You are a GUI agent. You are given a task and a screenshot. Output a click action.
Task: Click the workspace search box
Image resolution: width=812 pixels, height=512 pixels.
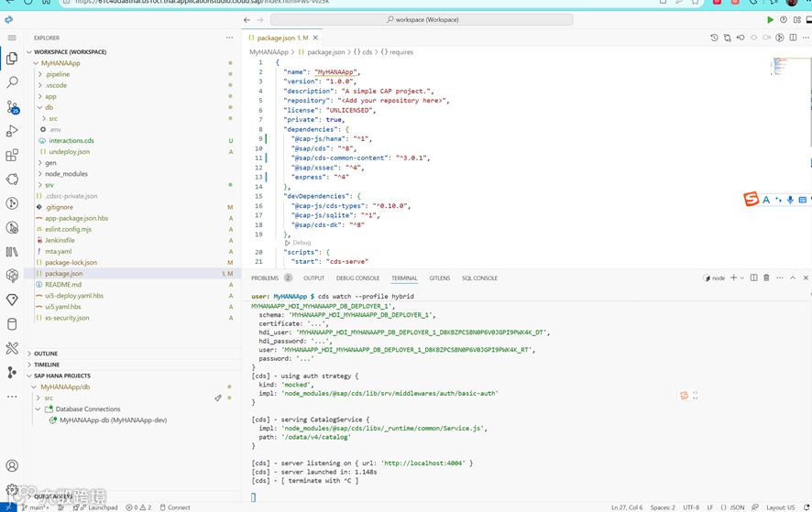click(422, 19)
